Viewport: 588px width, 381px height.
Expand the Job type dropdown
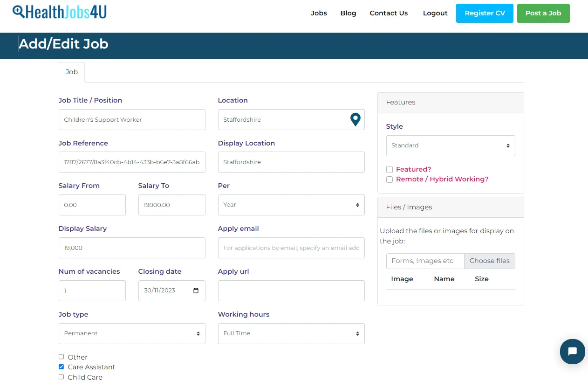pos(132,333)
